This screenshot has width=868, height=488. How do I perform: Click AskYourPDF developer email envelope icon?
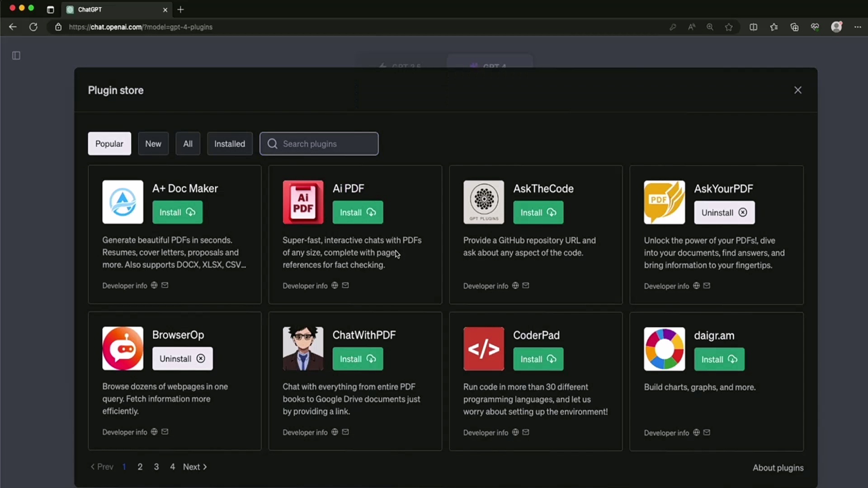[707, 286]
